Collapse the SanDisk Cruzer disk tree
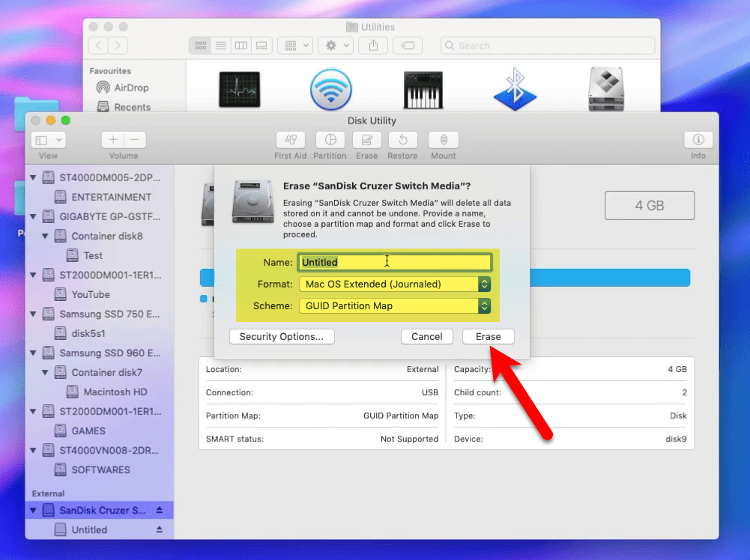This screenshot has height=560, width=750. pyautogui.click(x=33, y=511)
